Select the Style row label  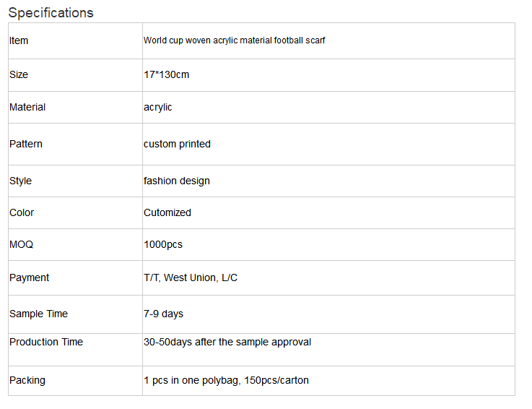pos(20,181)
